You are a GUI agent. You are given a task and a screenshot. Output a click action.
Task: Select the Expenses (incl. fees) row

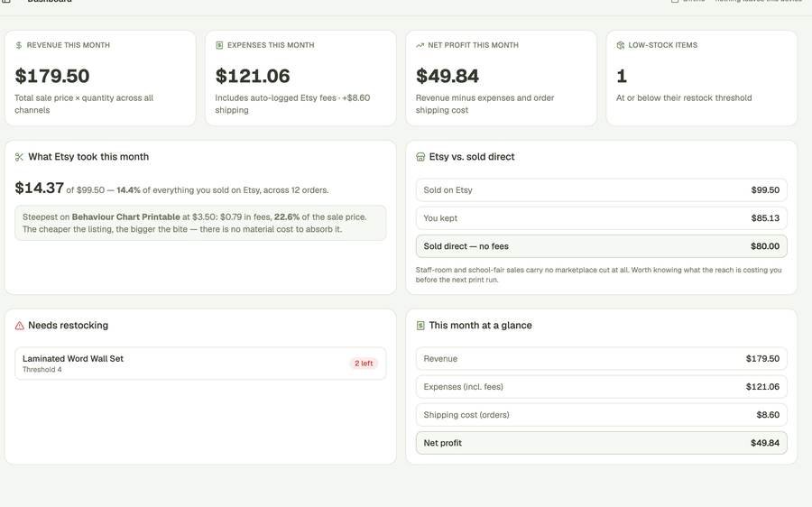[x=601, y=387]
